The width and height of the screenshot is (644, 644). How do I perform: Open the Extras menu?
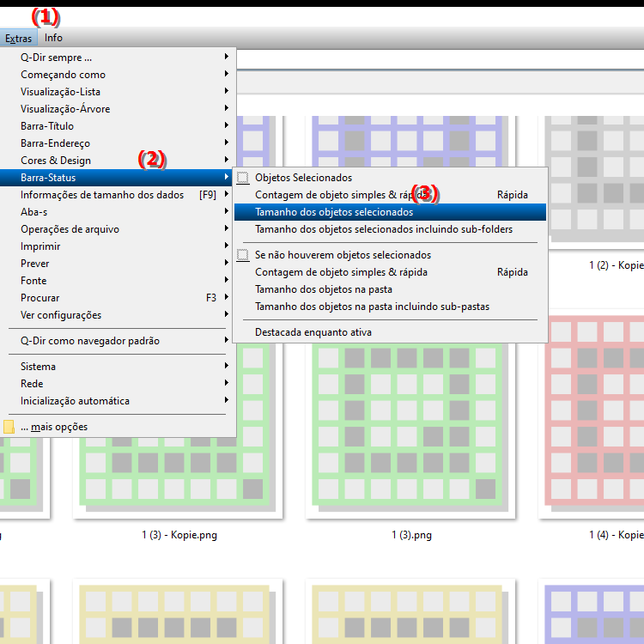[x=18, y=38]
